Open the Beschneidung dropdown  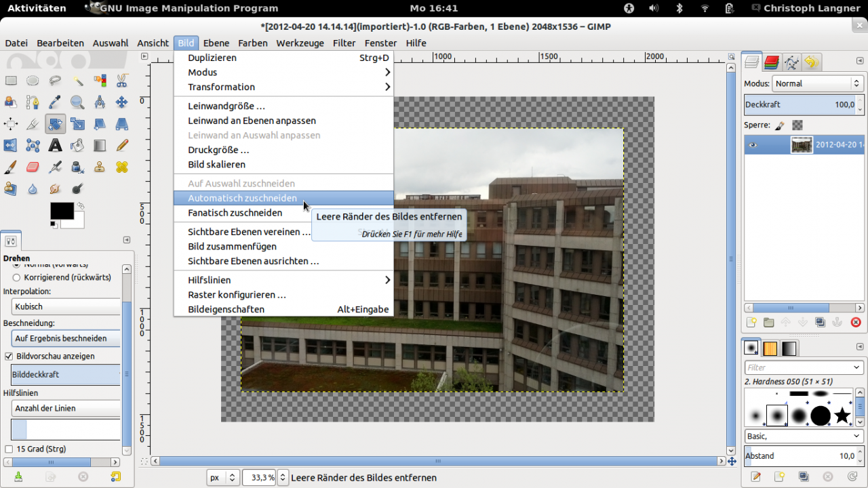tap(66, 338)
